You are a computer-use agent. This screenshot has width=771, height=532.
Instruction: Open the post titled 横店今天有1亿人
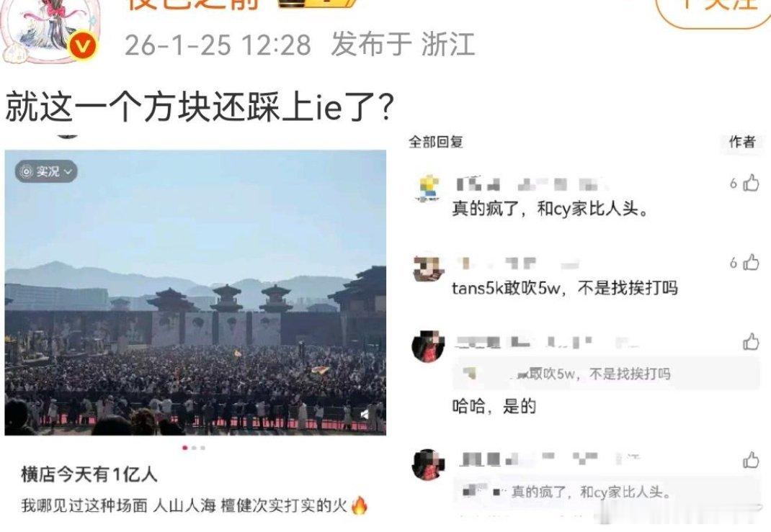pyautogui.click(x=89, y=474)
